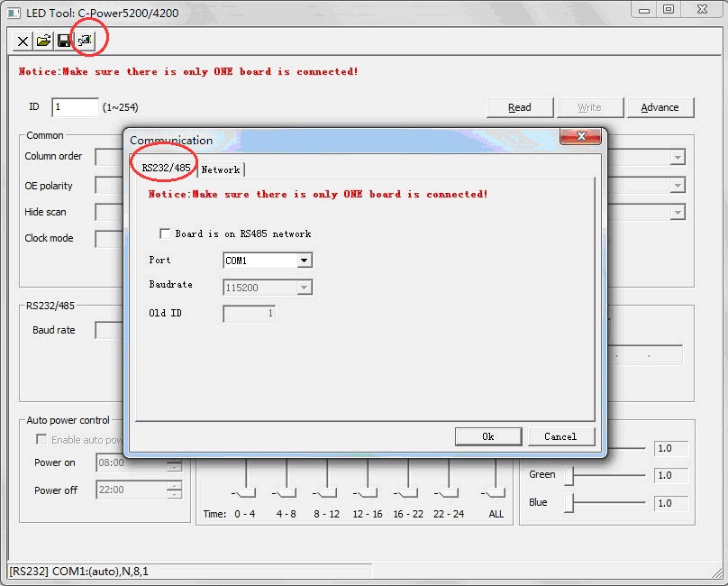The image size is (728, 586).
Task: Open communication settings from the toolbar icon
Action: tap(85, 41)
